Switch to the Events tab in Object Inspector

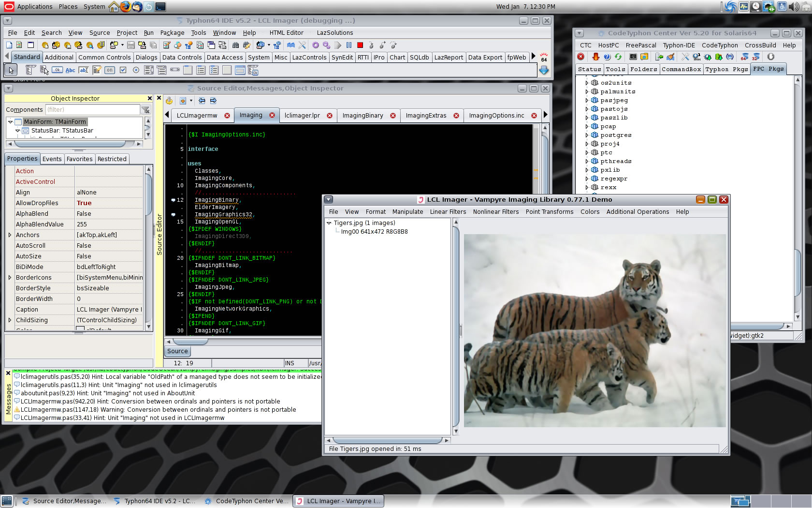click(52, 159)
